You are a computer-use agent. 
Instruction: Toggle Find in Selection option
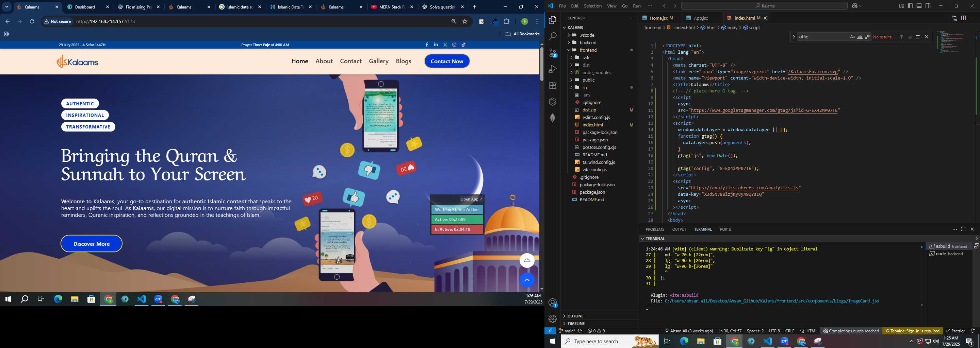pyautogui.click(x=918, y=37)
